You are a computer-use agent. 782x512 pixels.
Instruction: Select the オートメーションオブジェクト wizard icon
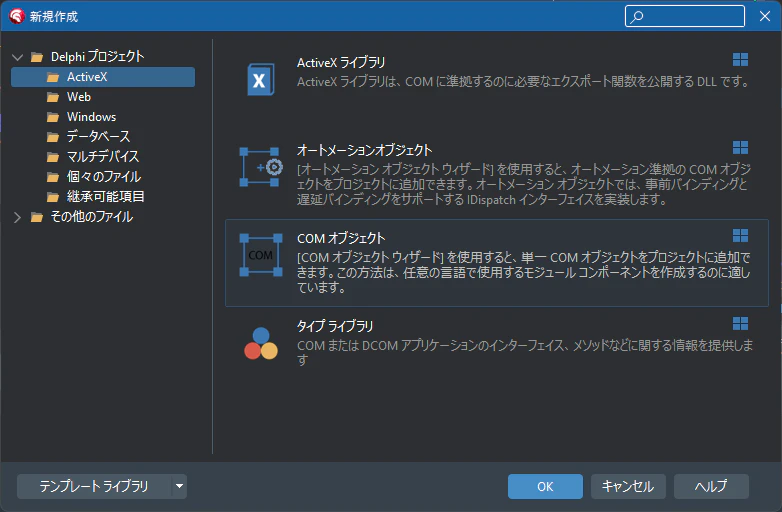tap(261, 167)
